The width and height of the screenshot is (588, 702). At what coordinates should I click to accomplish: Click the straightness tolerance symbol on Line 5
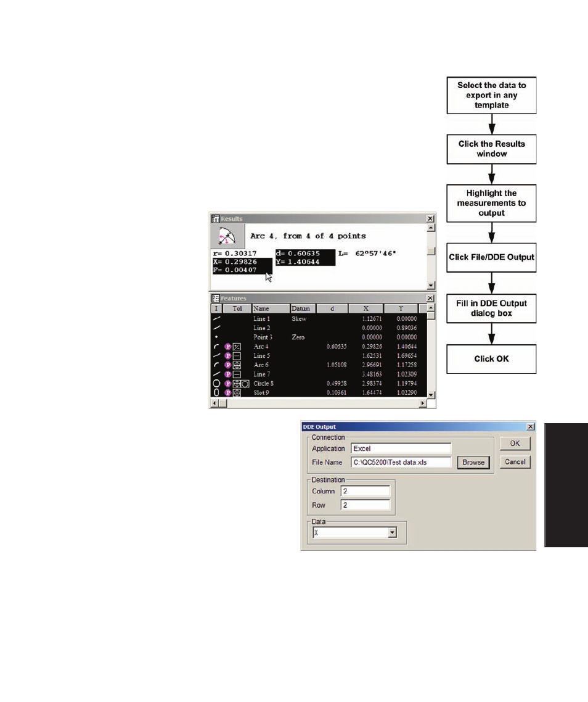pyautogui.click(x=237, y=356)
